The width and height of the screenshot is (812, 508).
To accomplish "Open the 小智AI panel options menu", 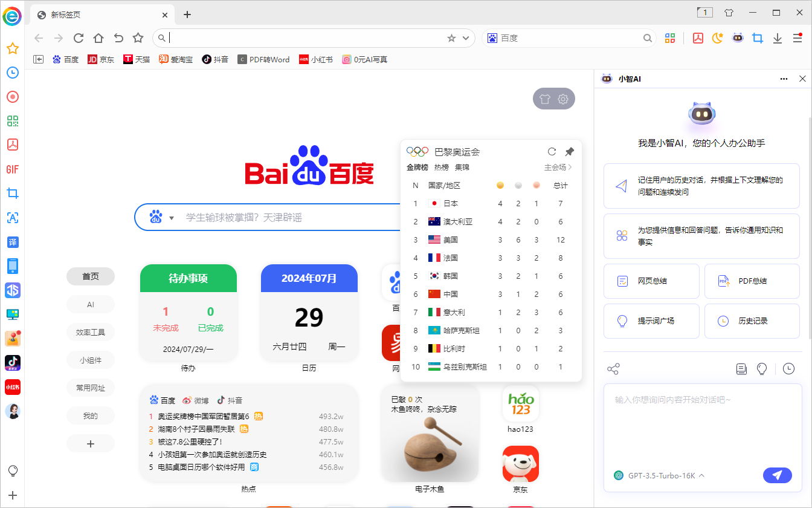I will pos(784,79).
